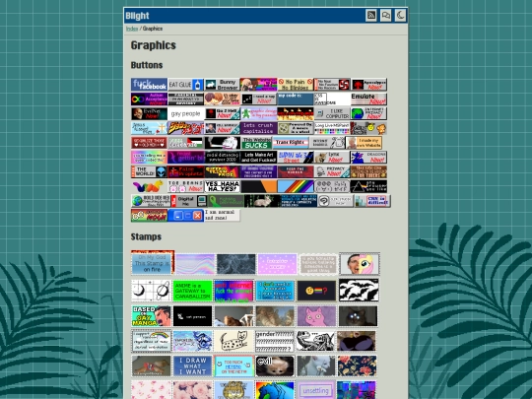This screenshot has width=532, height=399.
Task: Click the 'No Pain No Blinkies' button
Action: tap(296, 85)
